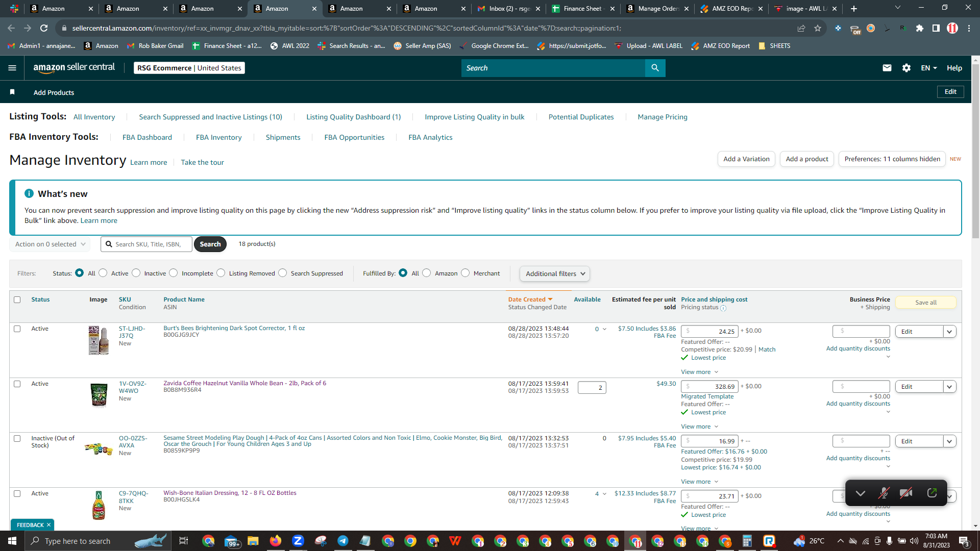This screenshot has width=980, height=551.
Task: Choose the Inactive status filter
Action: coord(136,273)
